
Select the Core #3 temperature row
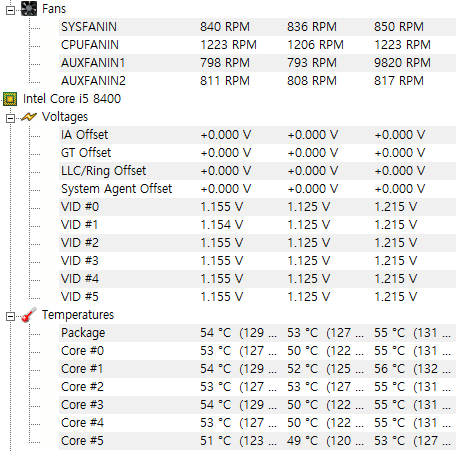tap(257, 405)
